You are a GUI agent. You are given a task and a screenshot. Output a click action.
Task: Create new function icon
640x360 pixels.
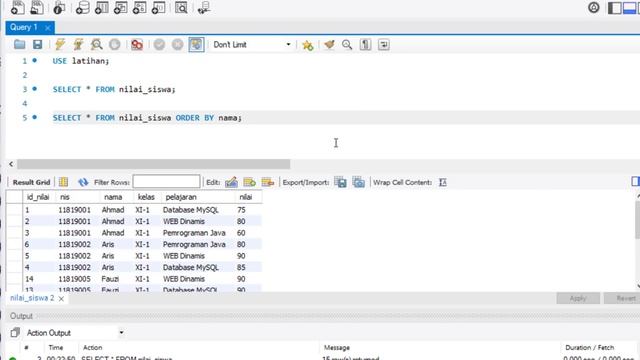tap(158, 7)
